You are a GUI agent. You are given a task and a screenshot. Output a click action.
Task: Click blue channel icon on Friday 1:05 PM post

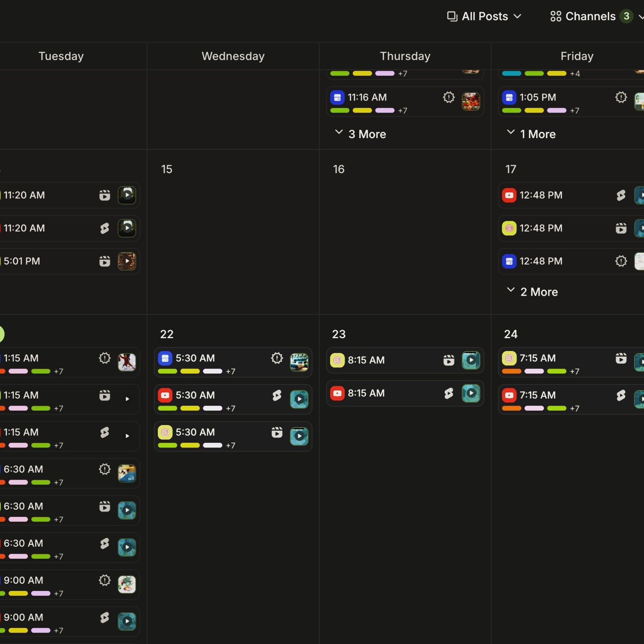click(509, 97)
